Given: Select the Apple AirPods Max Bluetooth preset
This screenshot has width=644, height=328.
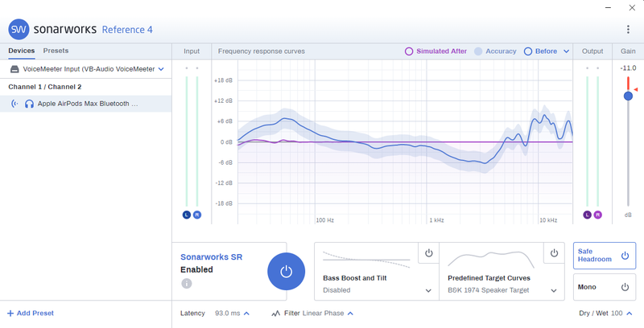Looking at the screenshot, I should coord(86,104).
